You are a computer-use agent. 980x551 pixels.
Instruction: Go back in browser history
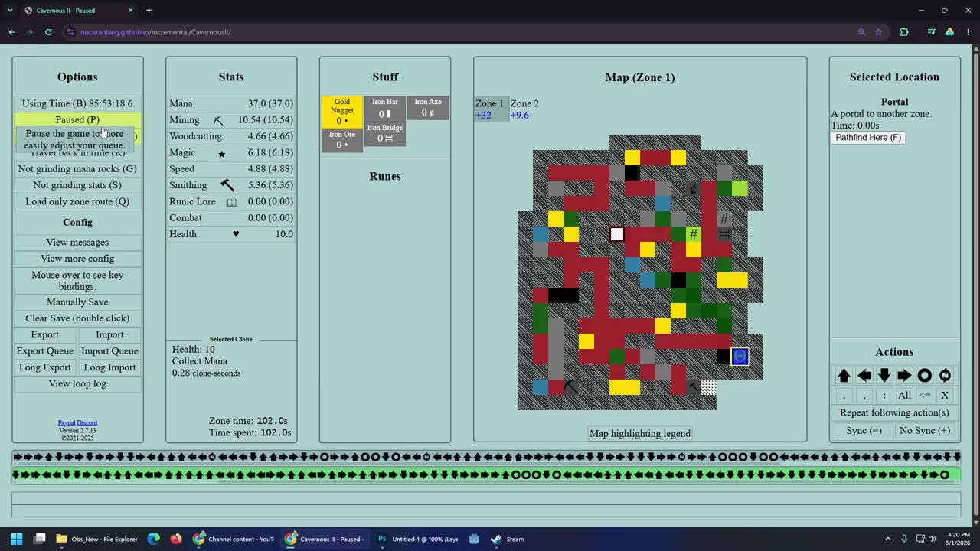tap(11, 32)
